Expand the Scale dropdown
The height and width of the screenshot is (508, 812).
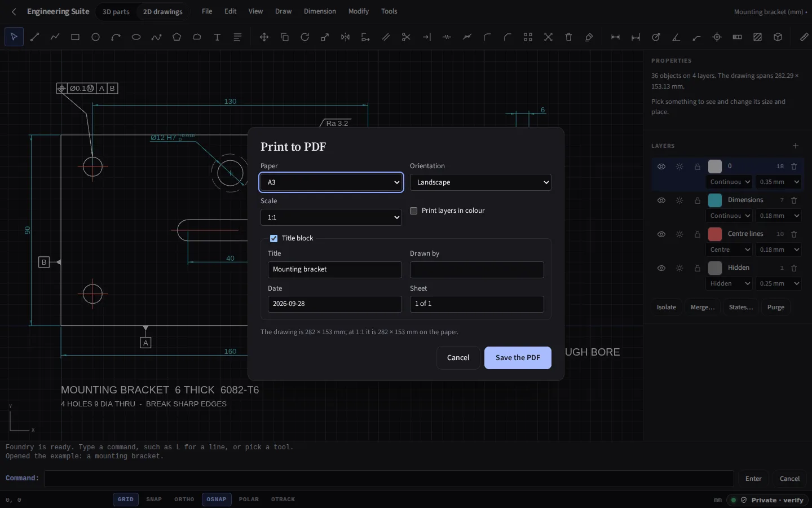pos(331,217)
